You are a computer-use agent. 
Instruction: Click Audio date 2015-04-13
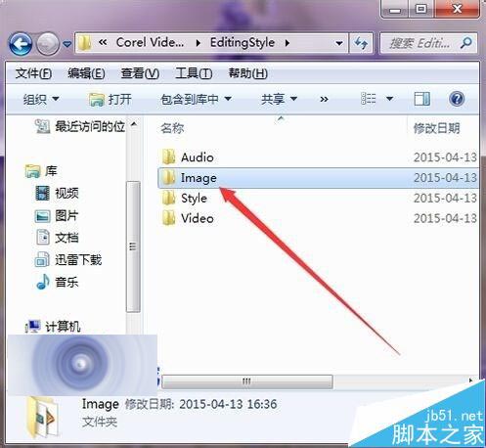tap(445, 157)
